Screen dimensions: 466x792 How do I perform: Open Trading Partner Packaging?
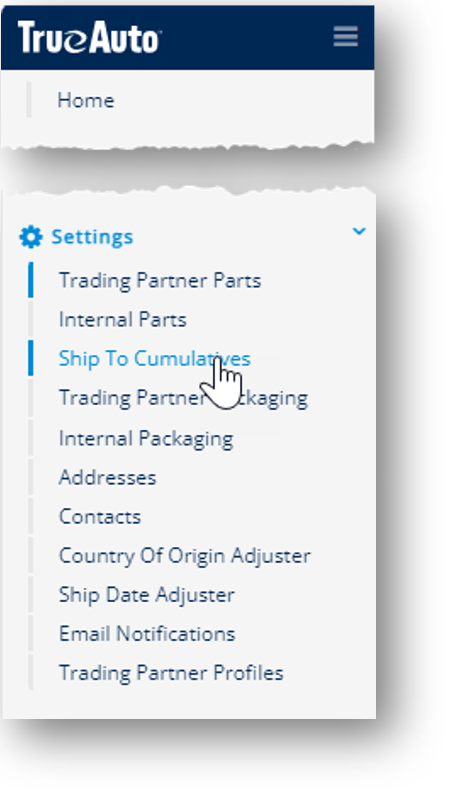(183, 398)
